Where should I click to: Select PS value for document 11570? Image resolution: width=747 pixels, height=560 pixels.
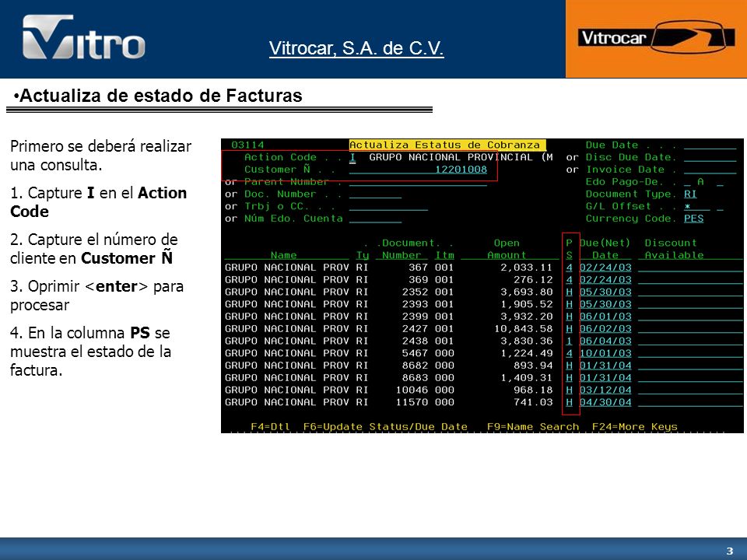click(x=570, y=402)
